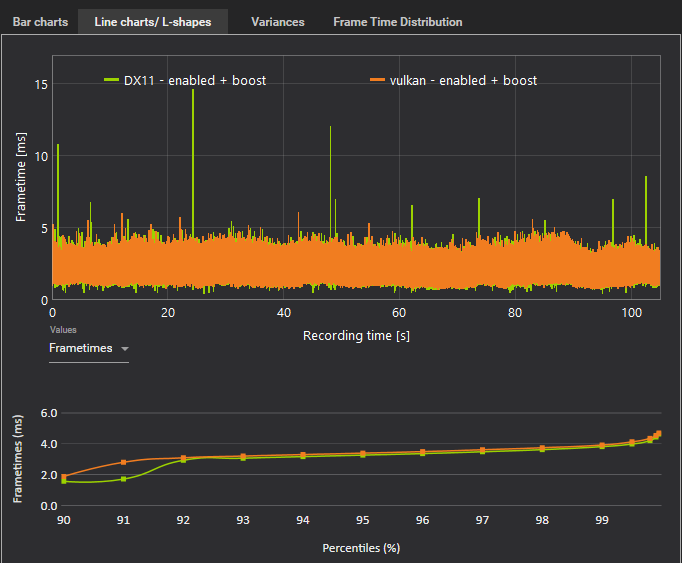The width and height of the screenshot is (682, 563).
Task: Click the 6.0 tick on the percentile chart
Action: click(x=49, y=413)
